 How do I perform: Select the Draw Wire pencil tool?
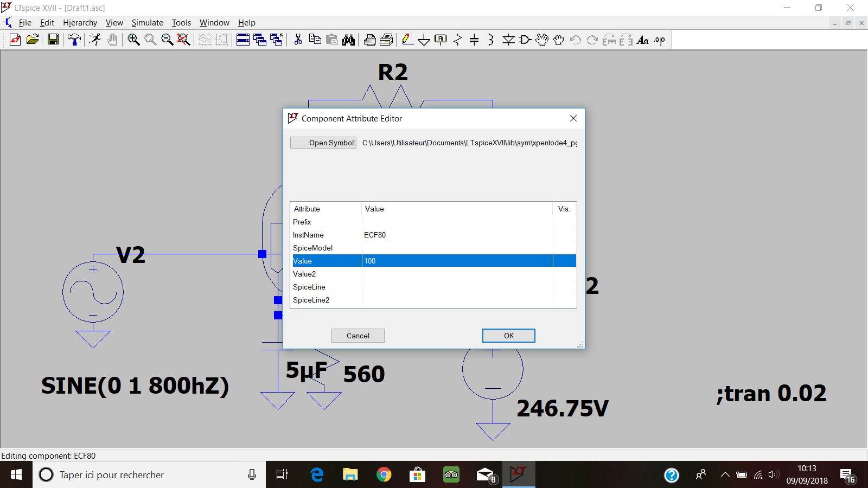point(407,40)
